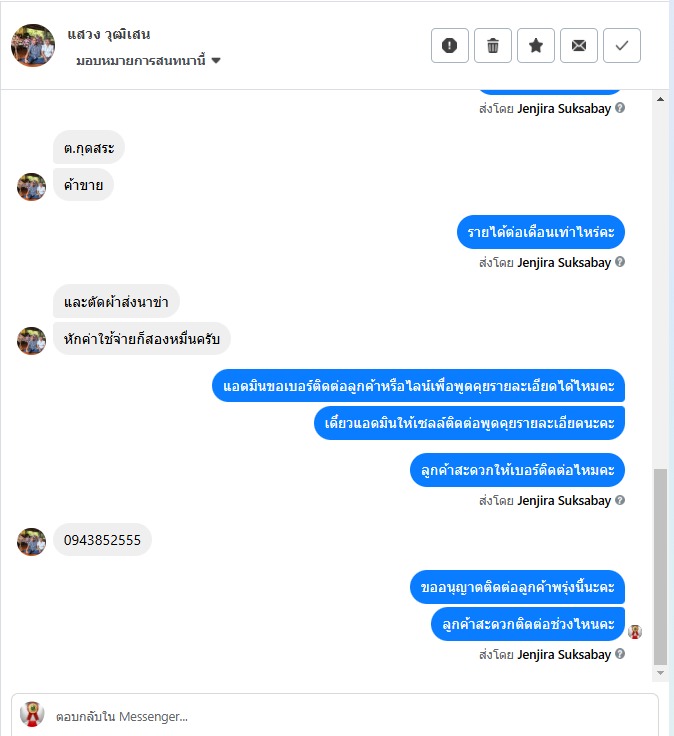Screen dimensions: 674x736
Task: Click phone number message 0943852555
Action: [102, 540]
